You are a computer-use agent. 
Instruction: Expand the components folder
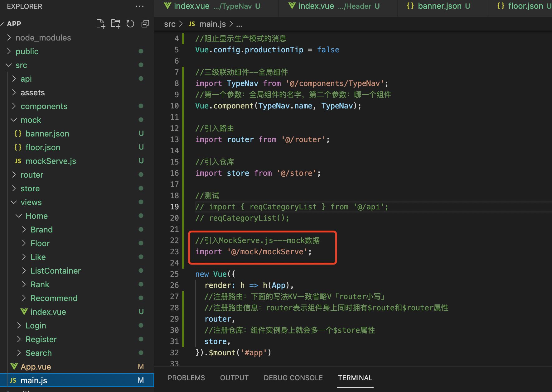[x=14, y=106]
